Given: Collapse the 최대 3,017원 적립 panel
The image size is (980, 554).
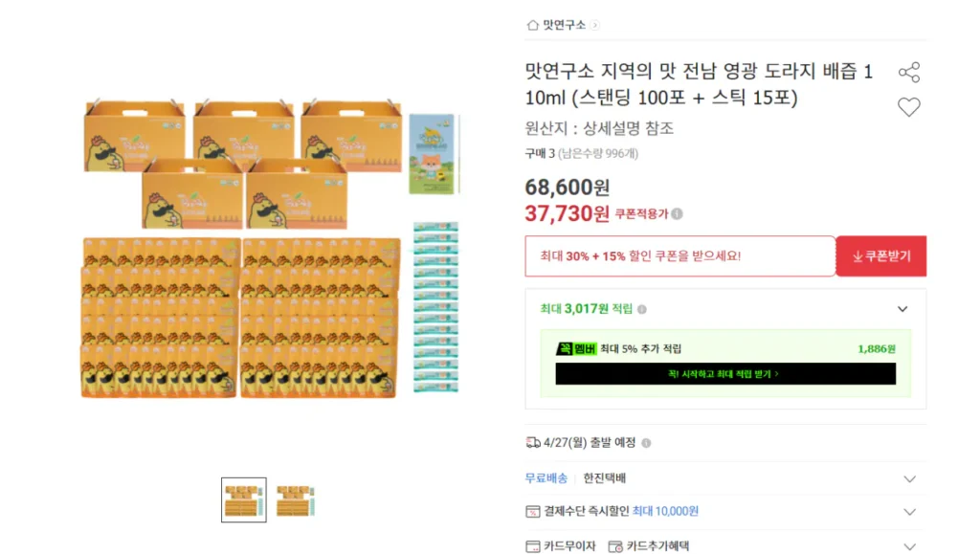Looking at the screenshot, I should [902, 308].
